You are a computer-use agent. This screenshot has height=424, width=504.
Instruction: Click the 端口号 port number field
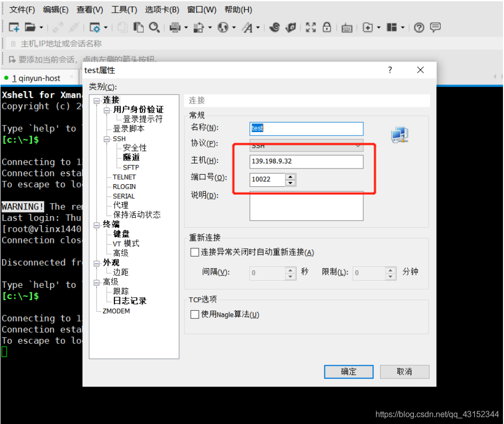click(267, 180)
